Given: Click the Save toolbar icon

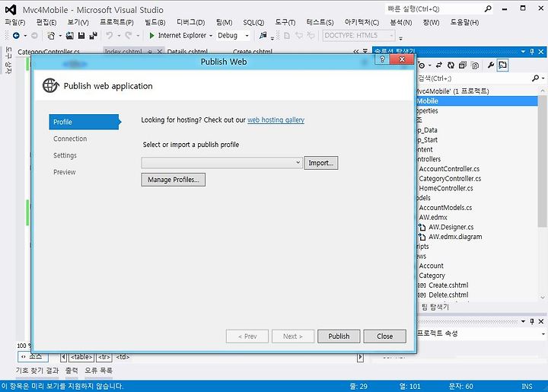Looking at the screenshot, I should [81, 35].
